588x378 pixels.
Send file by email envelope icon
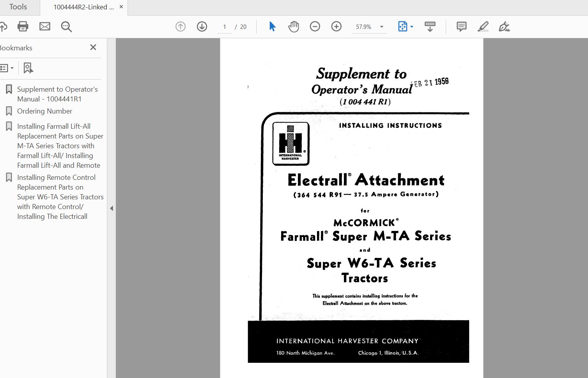click(x=45, y=27)
